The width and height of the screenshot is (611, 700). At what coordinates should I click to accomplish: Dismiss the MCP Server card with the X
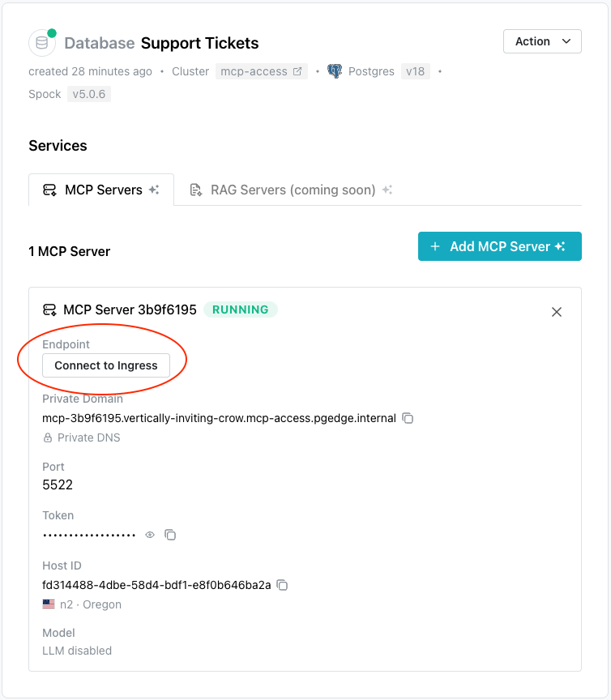[x=557, y=311]
